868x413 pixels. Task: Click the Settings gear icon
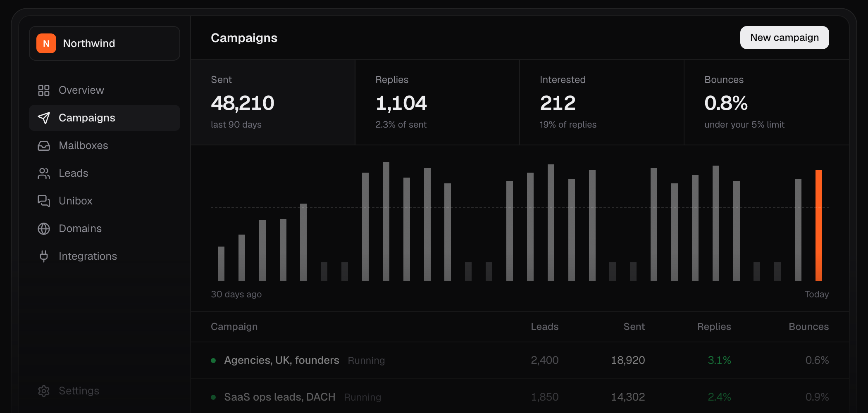tap(44, 391)
